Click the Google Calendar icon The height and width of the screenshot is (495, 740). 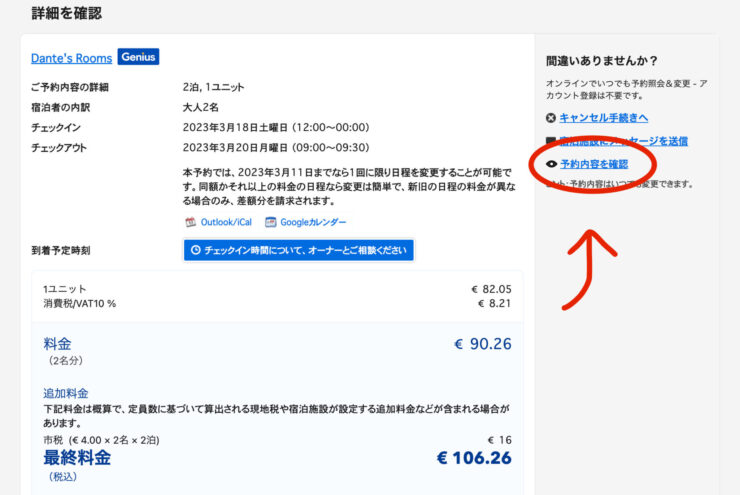[271, 222]
